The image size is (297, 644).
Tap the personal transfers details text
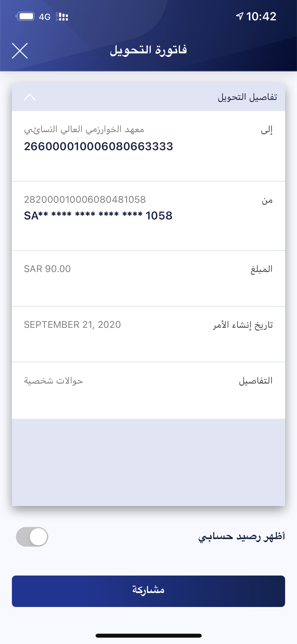tap(54, 381)
